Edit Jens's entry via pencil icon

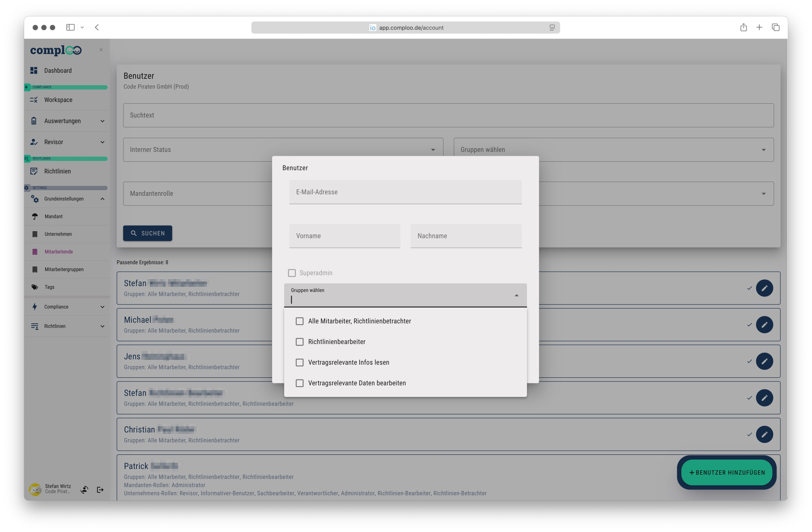click(x=765, y=361)
